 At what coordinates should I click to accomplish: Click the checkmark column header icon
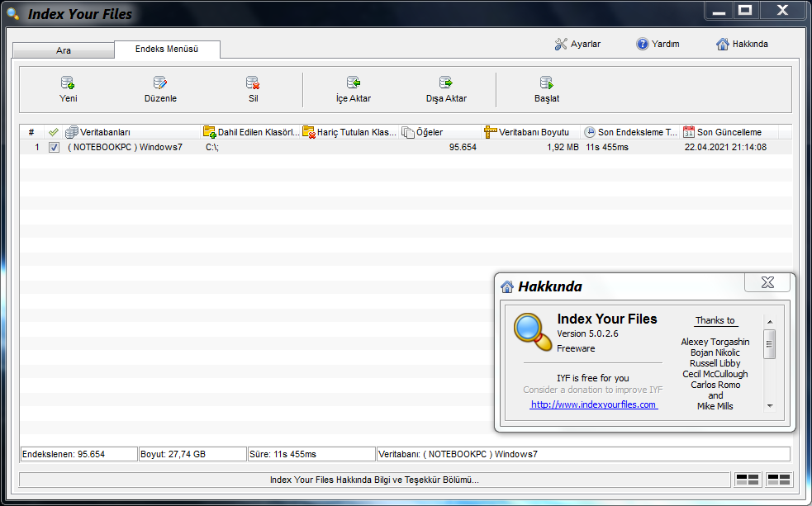[x=54, y=132]
